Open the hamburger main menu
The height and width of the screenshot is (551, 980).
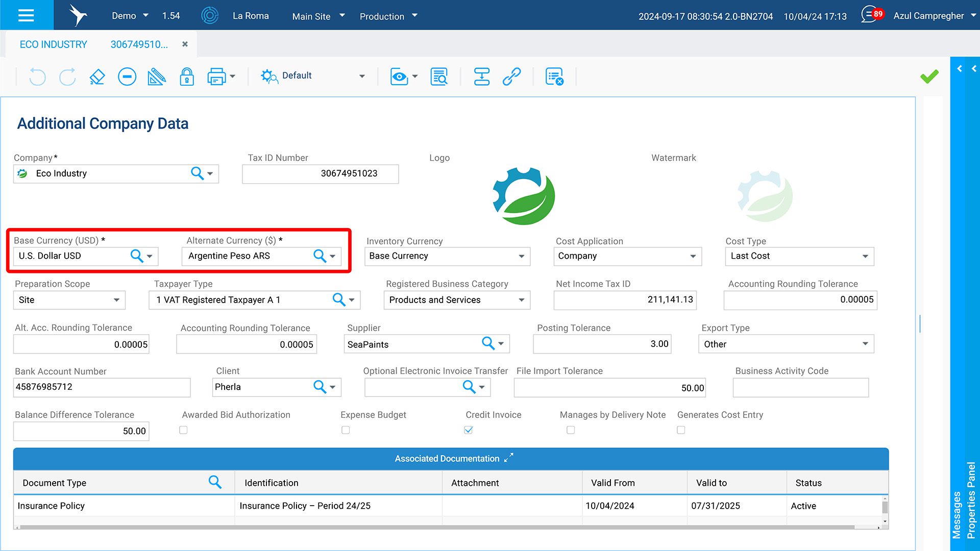[x=26, y=15]
